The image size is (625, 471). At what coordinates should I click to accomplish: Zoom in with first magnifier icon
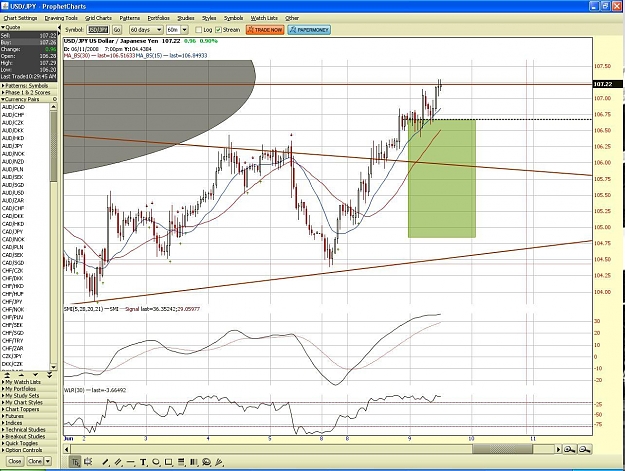click(570, 449)
